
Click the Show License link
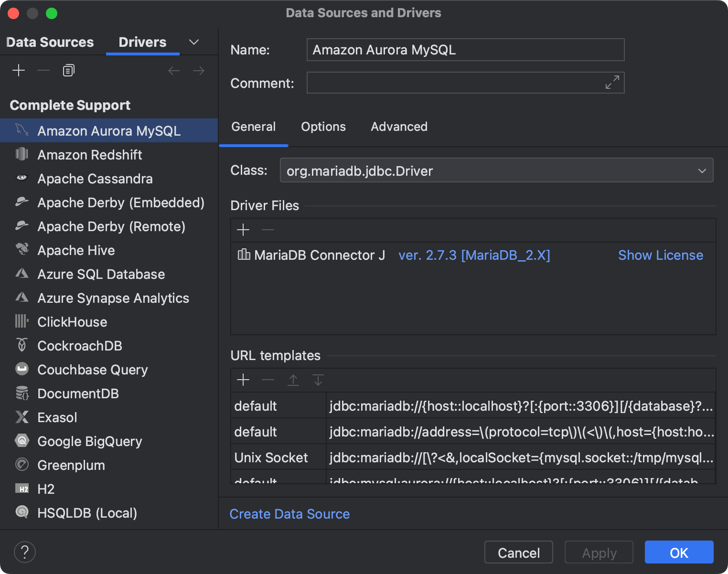click(x=661, y=255)
